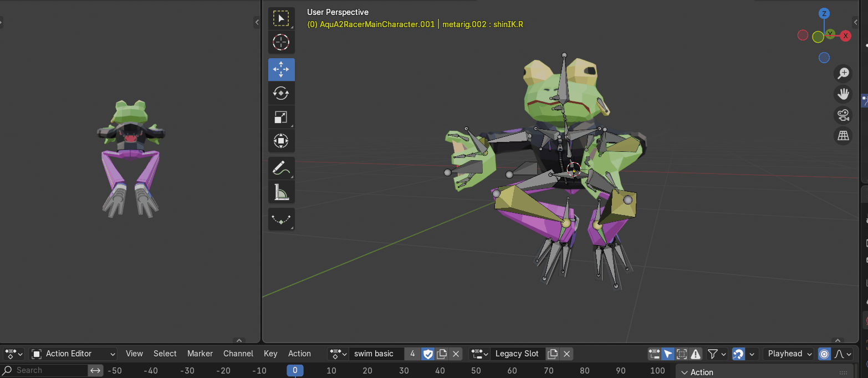Screen dimensions: 868x378
Task: Switch perspective/orthographic with grid icon
Action: 843,136
